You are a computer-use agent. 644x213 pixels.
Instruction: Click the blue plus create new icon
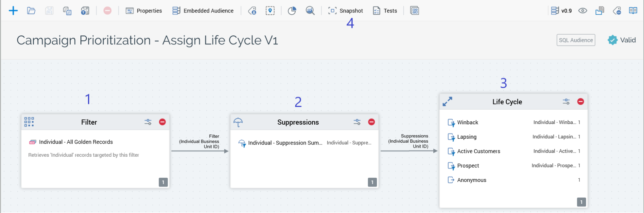pos(13,11)
